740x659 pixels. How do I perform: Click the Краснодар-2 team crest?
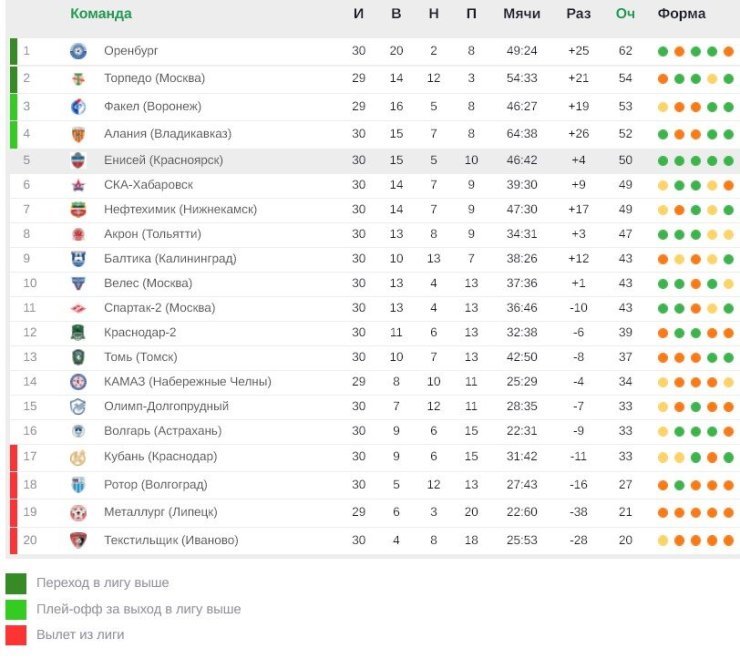pyautogui.click(x=78, y=333)
